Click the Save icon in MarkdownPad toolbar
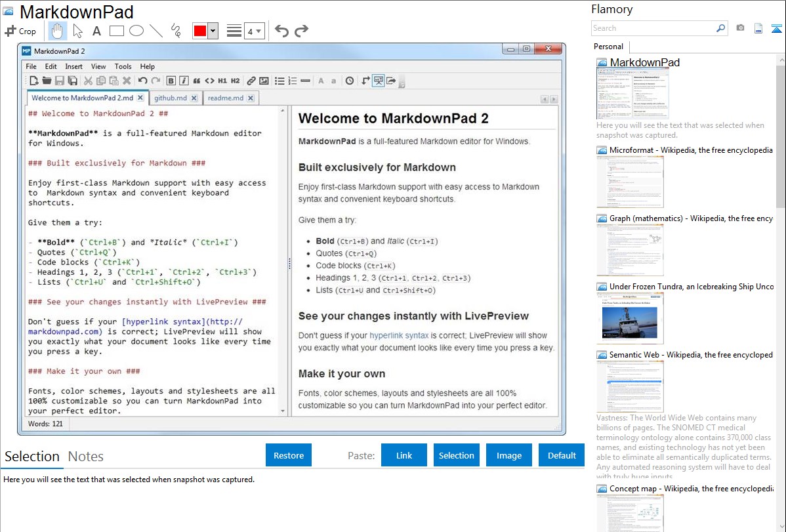Viewport: 786px width, 532px height. point(60,81)
